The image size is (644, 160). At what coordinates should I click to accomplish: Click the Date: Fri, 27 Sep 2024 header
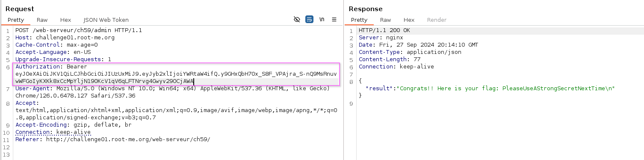tap(419, 45)
